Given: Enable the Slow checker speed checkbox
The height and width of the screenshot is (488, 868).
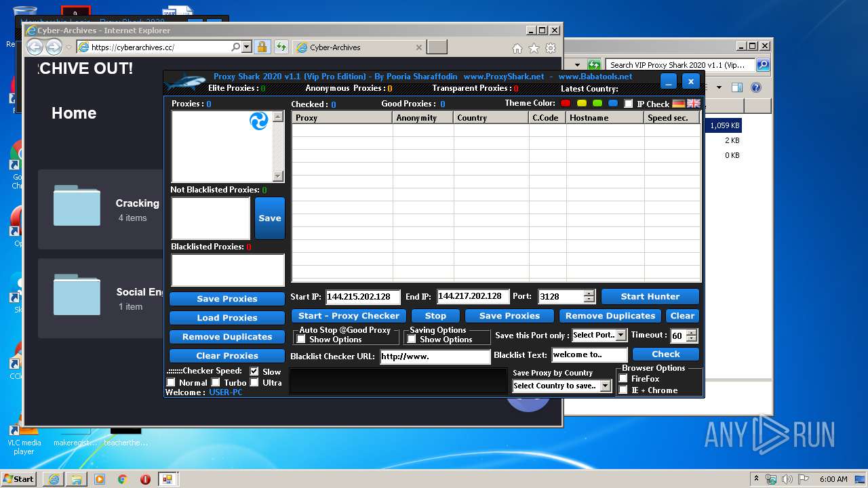Looking at the screenshot, I should pyautogui.click(x=254, y=371).
